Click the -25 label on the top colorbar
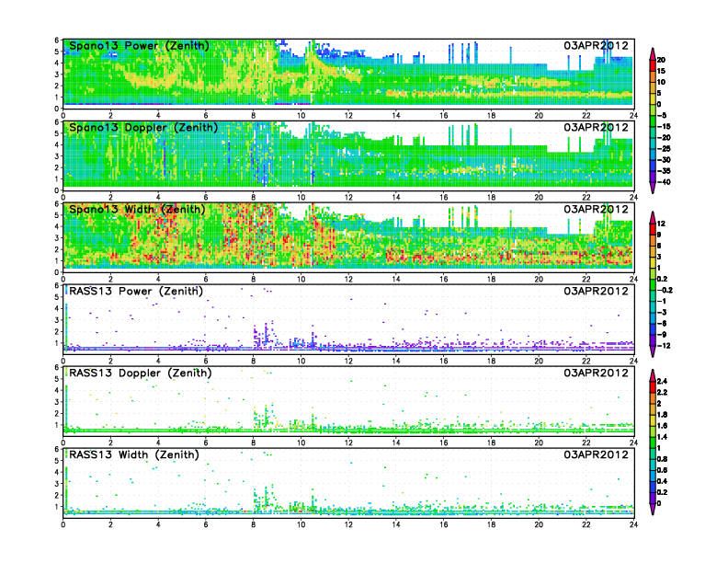Screen dimensions: 728x563 click(664, 149)
